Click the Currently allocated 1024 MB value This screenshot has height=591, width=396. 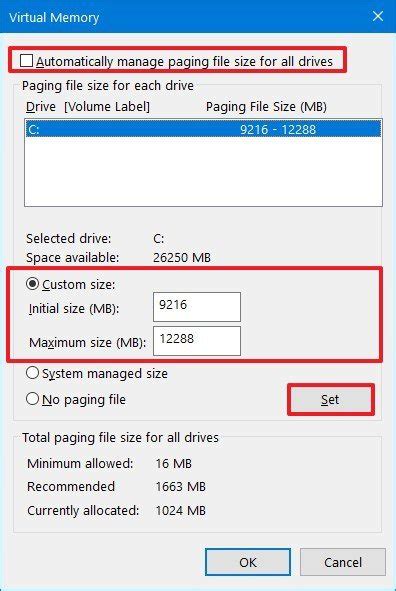pyautogui.click(x=180, y=511)
